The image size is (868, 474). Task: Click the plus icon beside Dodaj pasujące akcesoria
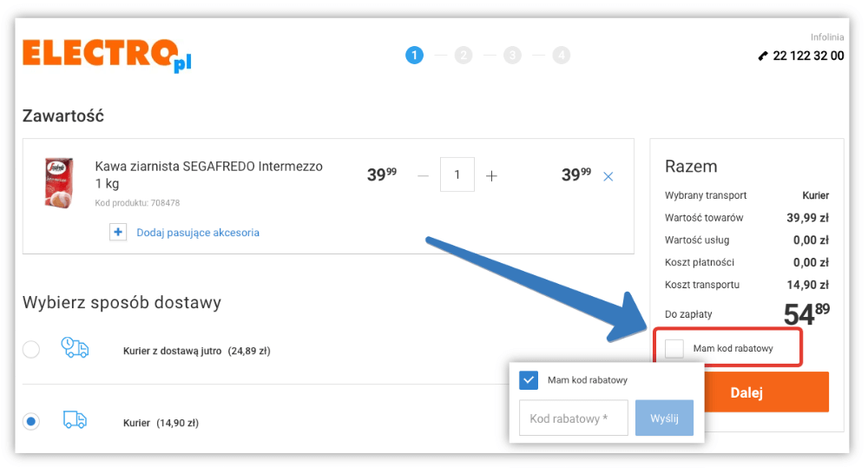[118, 233]
